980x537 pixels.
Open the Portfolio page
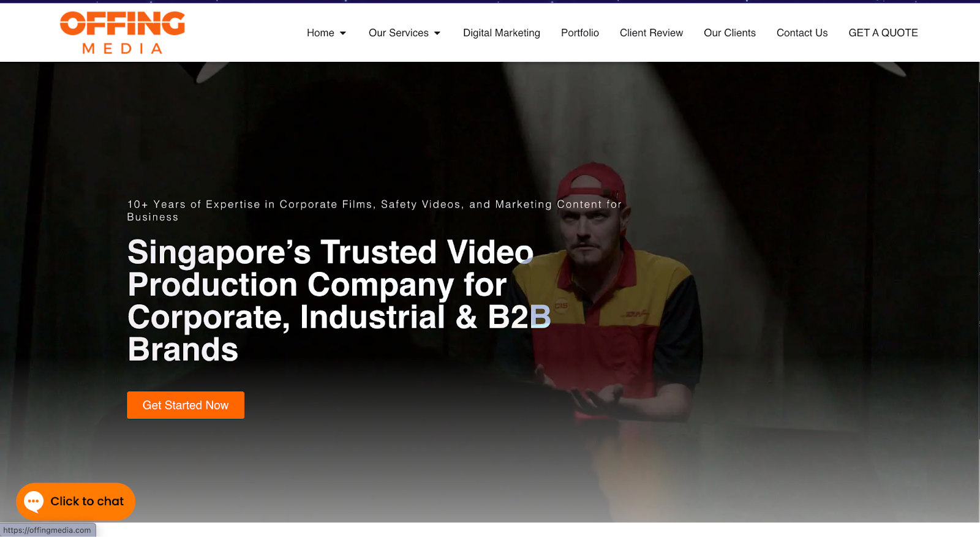pos(579,33)
